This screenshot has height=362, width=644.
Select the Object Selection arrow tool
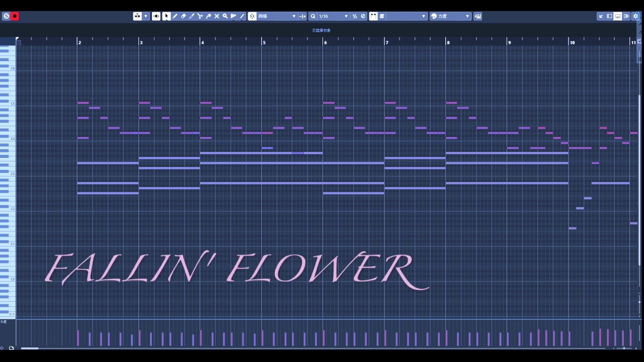coord(167,16)
